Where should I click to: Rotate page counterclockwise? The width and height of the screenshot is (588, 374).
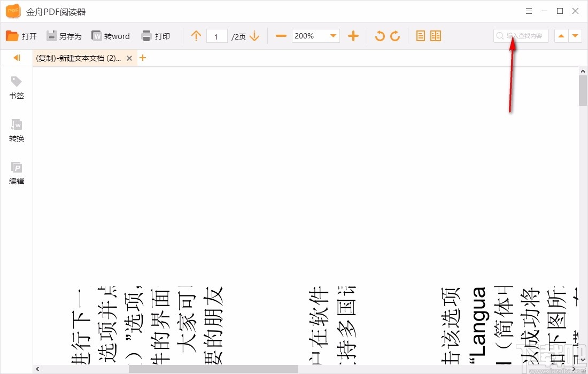pos(380,36)
